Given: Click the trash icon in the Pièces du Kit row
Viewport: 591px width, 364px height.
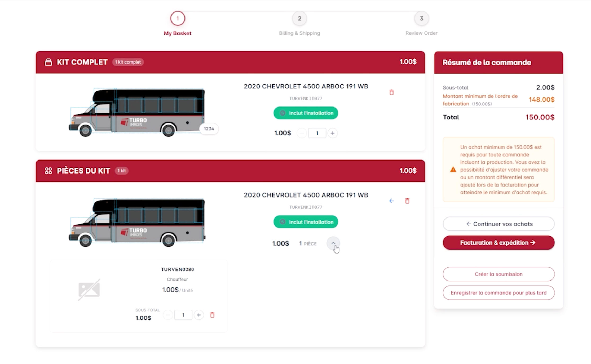Looking at the screenshot, I should click(407, 201).
